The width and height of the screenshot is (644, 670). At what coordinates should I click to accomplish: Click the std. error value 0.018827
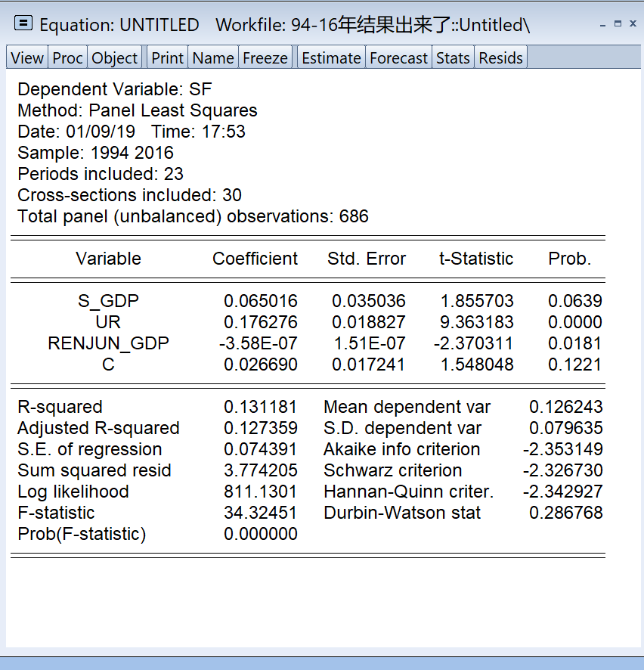(x=369, y=322)
